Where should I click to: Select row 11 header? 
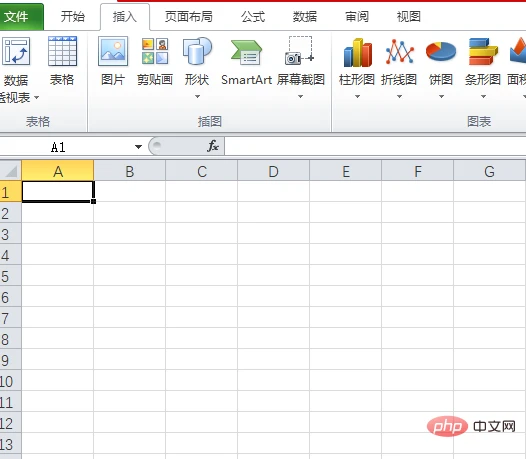[10, 402]
